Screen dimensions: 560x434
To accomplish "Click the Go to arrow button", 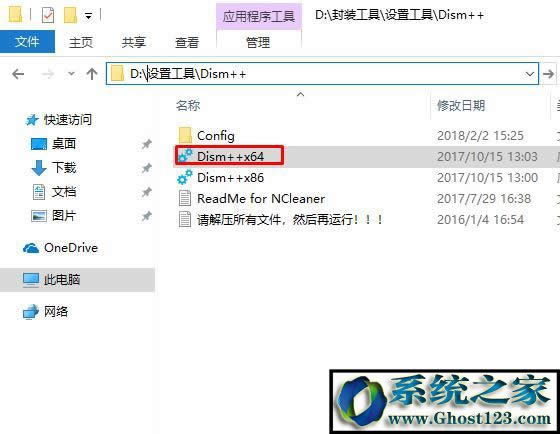I will click(548, 74).
